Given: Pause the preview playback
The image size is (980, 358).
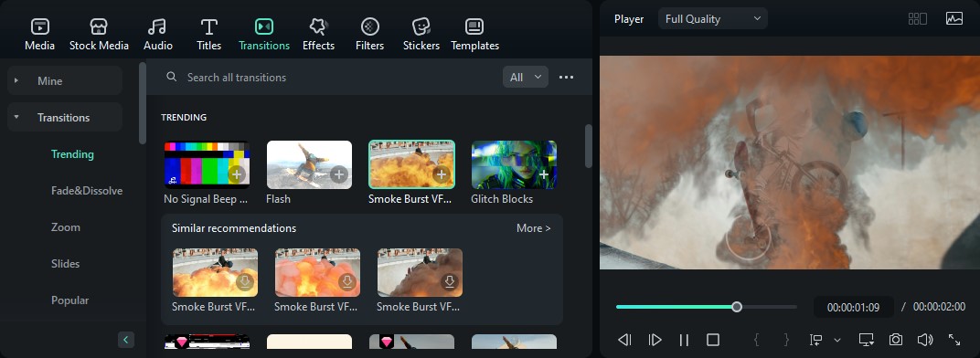Looking at the screenshot, I should click(x=684, y=340).
